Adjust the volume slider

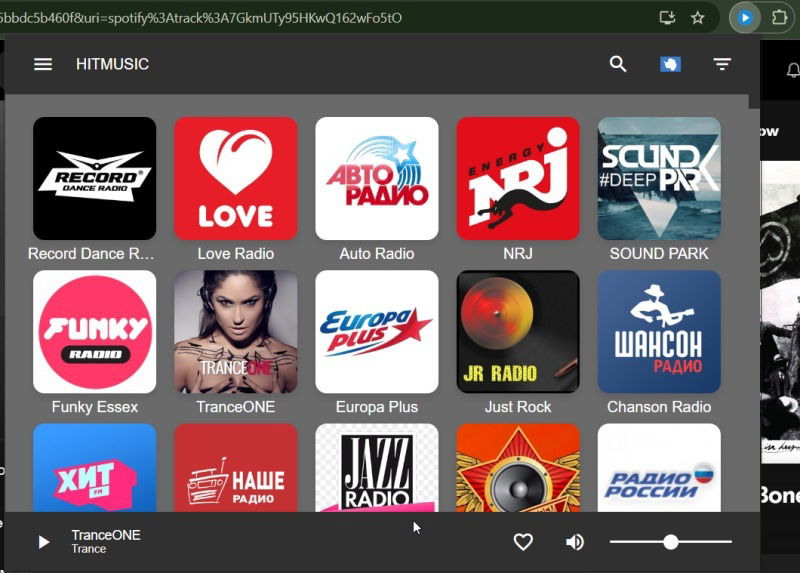click(671, 542)
